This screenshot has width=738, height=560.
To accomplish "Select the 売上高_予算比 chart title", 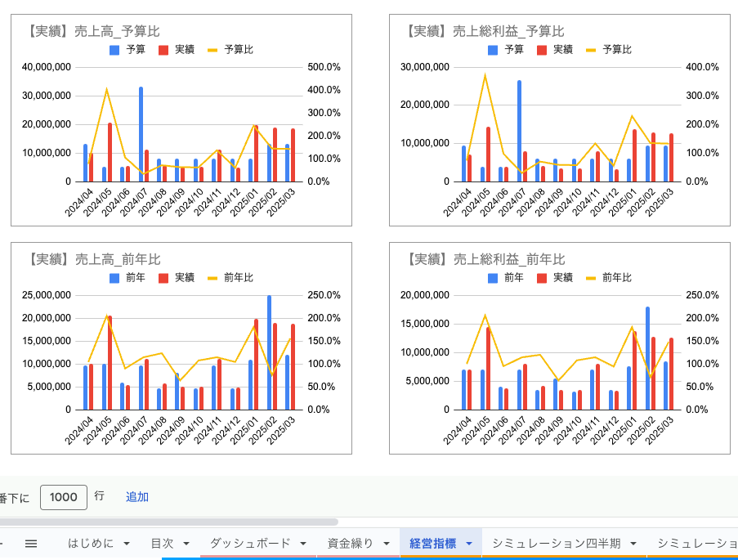I will 94,31.
